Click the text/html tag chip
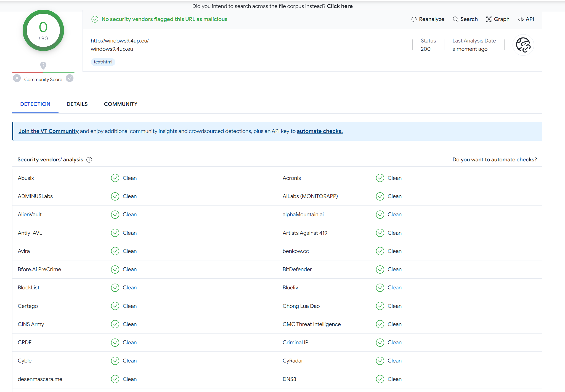Image resolution: width=565 pixels, height=392 pixels. click(x=103, y=62)
